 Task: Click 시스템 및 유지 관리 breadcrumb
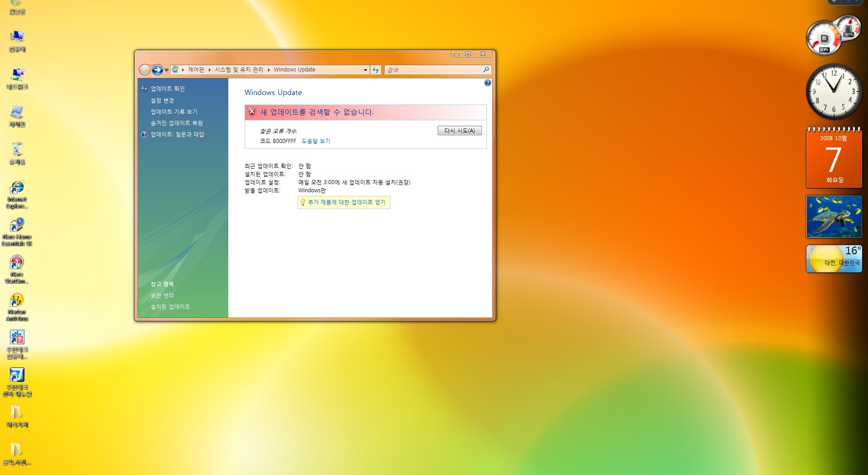[239, 70]
